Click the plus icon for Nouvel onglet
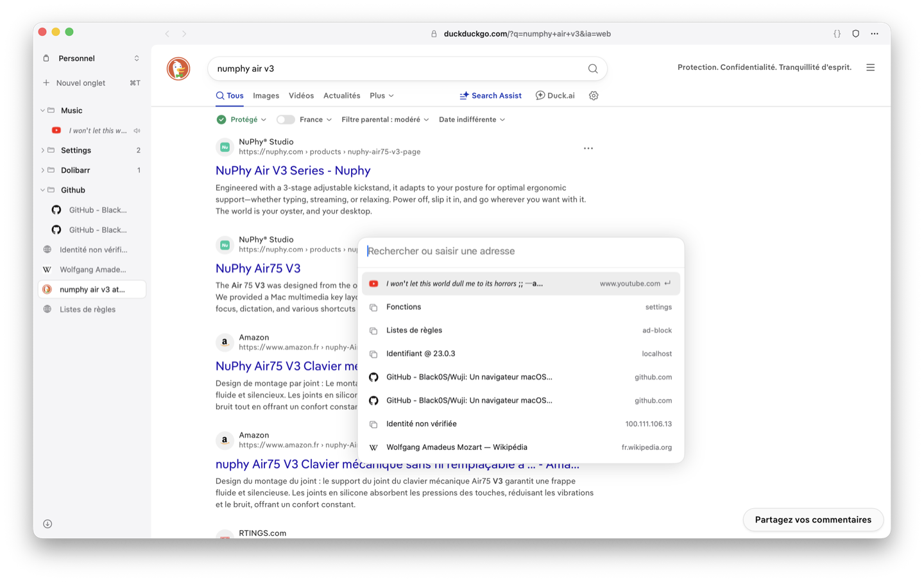The image size is (924, 582). (46, 83)
